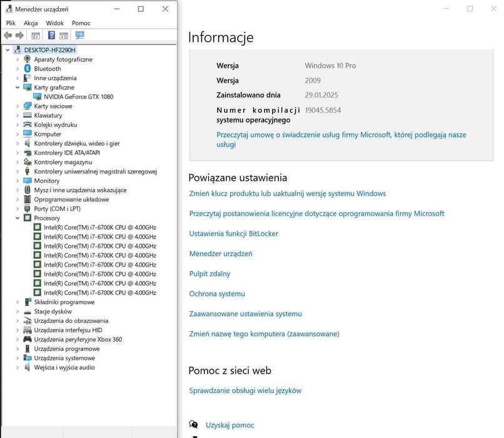This screenshot has height=438, width=504.
Task: Expand the Kontrolery dźwięku, wideo i gier arrow
Action: [18, 143]
